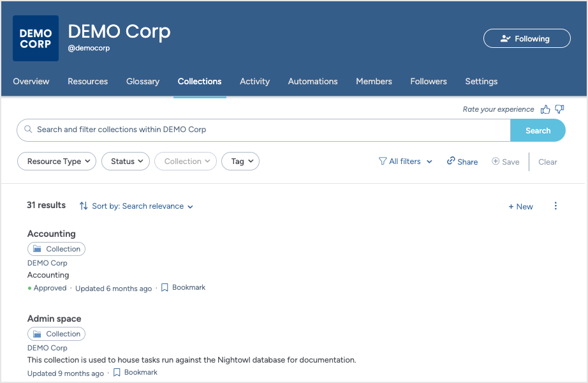This screenshot has width=588, height=383.
Task: Switch to the Members tab
Action: [x=374, y=82]
